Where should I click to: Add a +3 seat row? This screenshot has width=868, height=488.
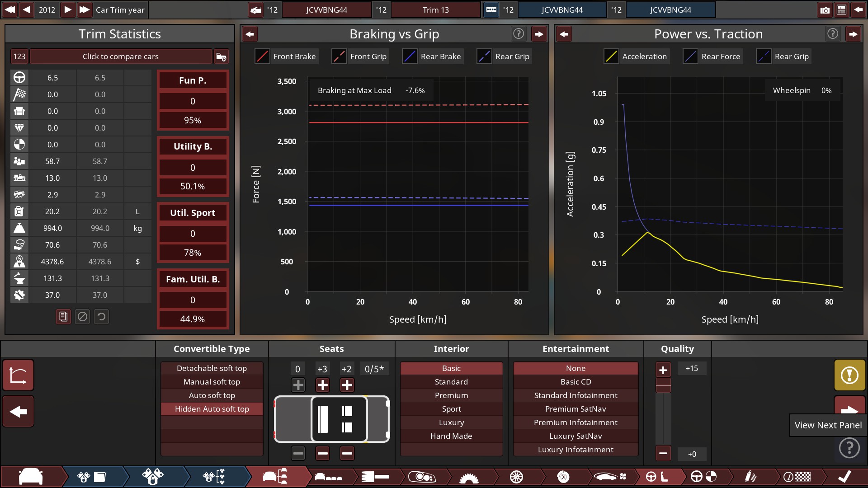tap(322, 385)
